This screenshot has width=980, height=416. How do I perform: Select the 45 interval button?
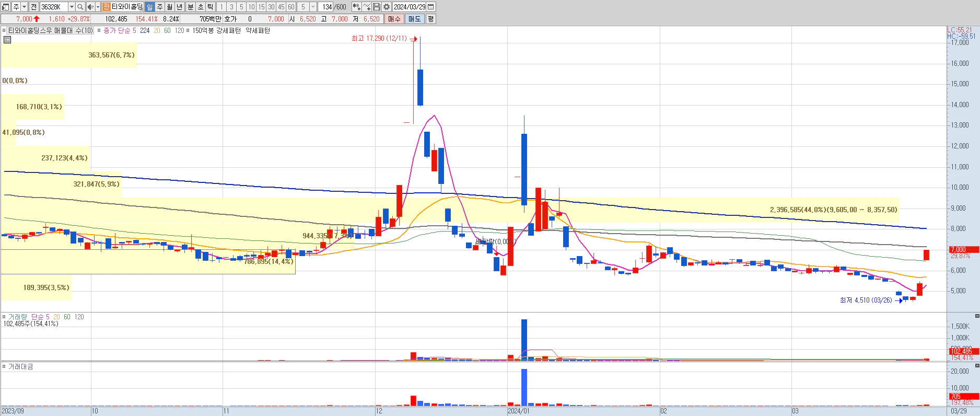click(x=281, y=7)
